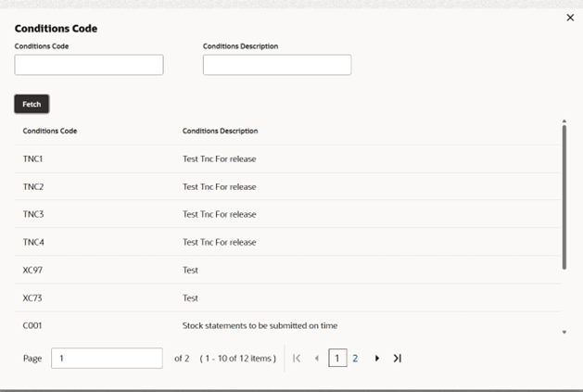583x392 pixels.
Task: Open page 2 in pagination
Action: (x=355, y=358)
